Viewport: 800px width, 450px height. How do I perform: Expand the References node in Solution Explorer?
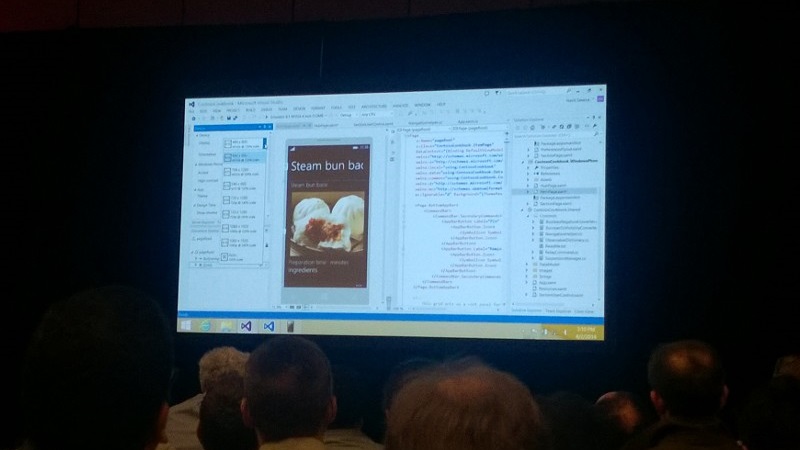(x=530, y=171)
